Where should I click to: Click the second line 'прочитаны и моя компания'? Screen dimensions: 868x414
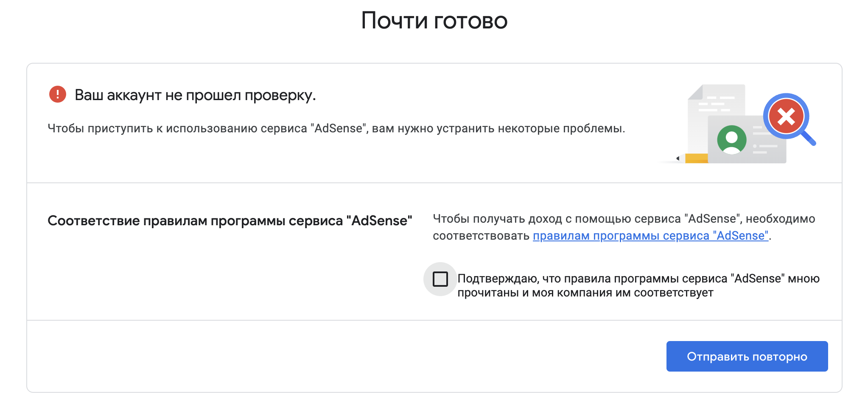(x=585, y=293)
